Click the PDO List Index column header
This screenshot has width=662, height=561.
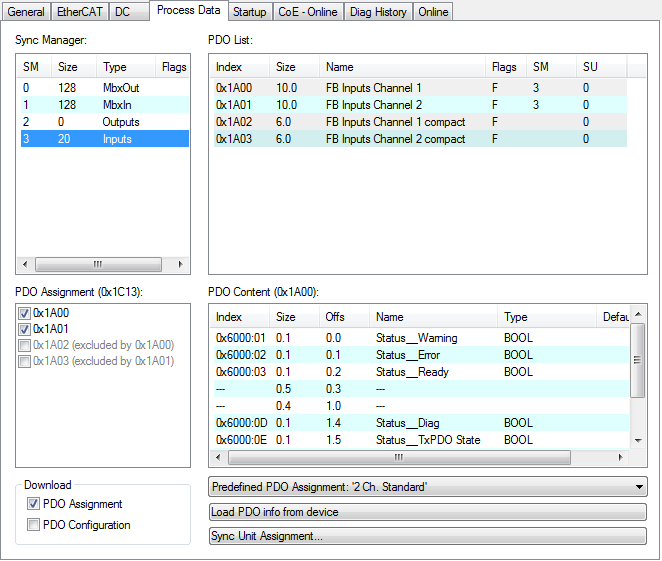click(x=239, y=67)
